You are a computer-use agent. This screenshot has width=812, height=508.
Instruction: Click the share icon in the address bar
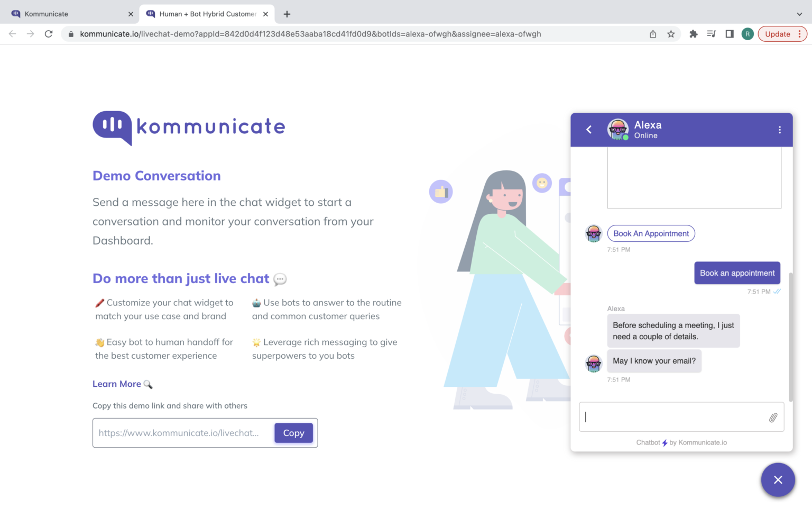(653, 33)
